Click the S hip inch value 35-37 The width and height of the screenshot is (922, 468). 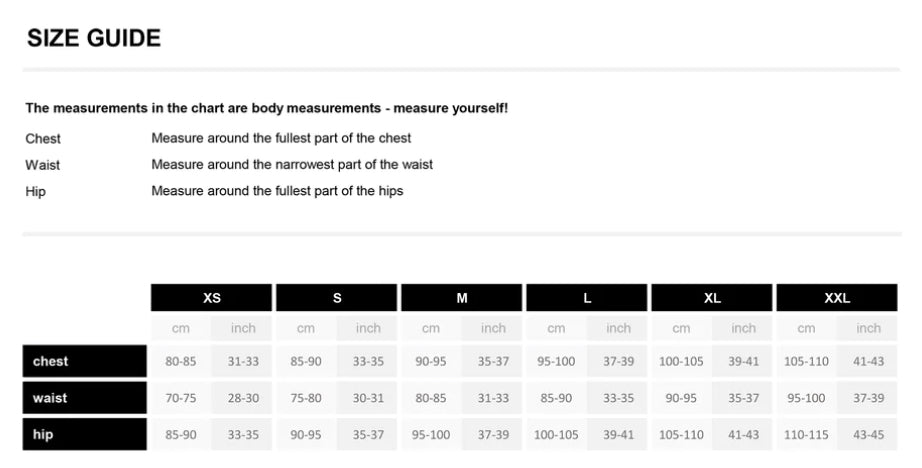(368, 435)
